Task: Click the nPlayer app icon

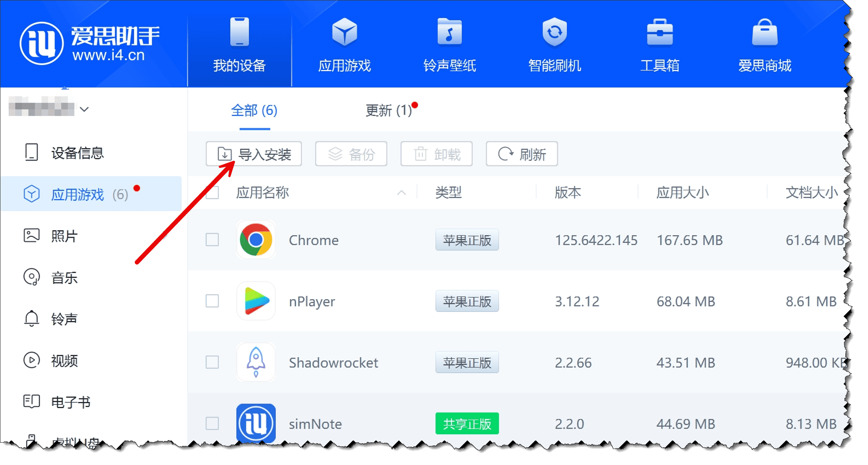Action: point(256,301)
